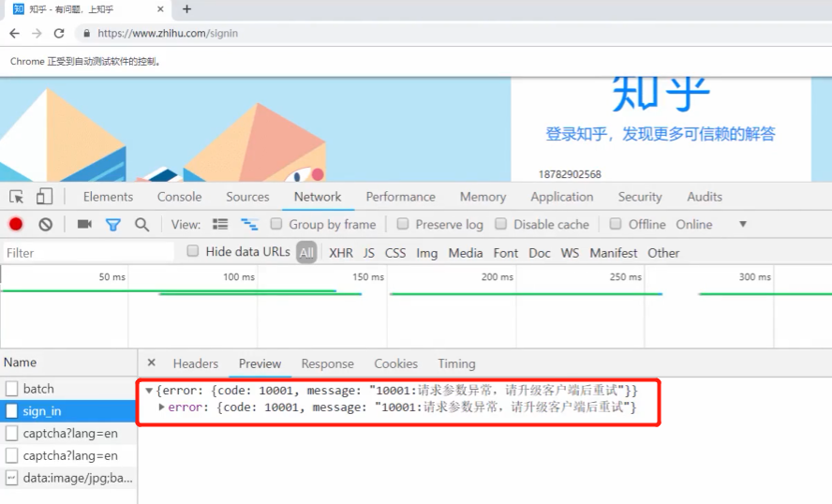Toggle the device toolbar icon
Viewport: 832px width, 504px height.
(44, 197)
